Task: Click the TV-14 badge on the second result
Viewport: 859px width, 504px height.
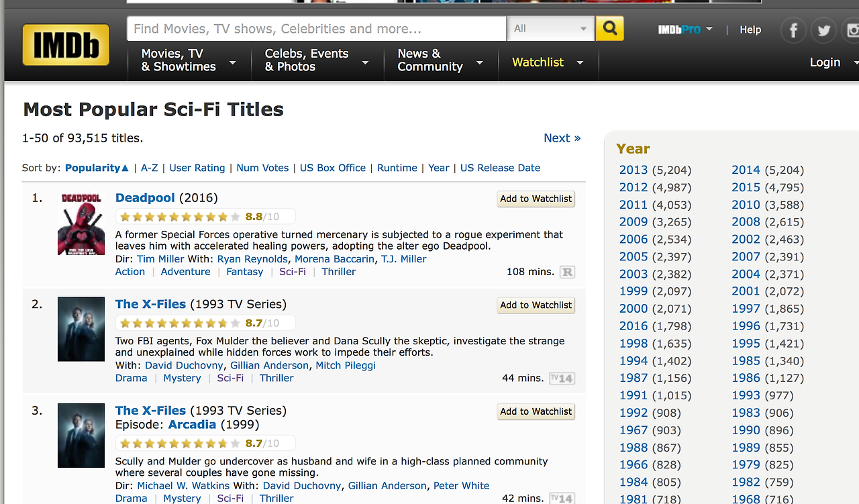Action: click(x=562, y=378)
